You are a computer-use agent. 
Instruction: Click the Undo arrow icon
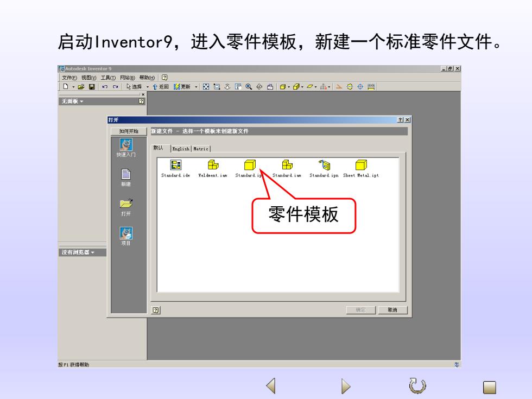click(x=105, y=87)
